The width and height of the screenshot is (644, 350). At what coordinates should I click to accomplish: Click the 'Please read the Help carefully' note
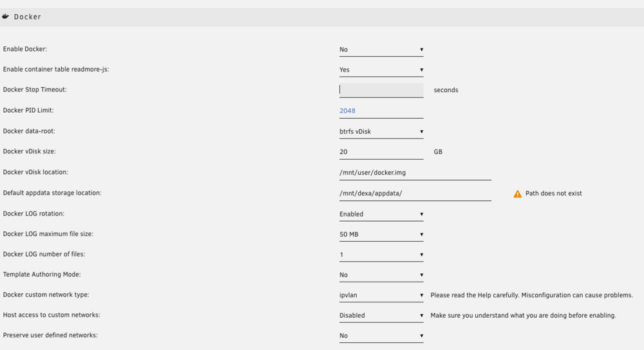coord(532,295)
